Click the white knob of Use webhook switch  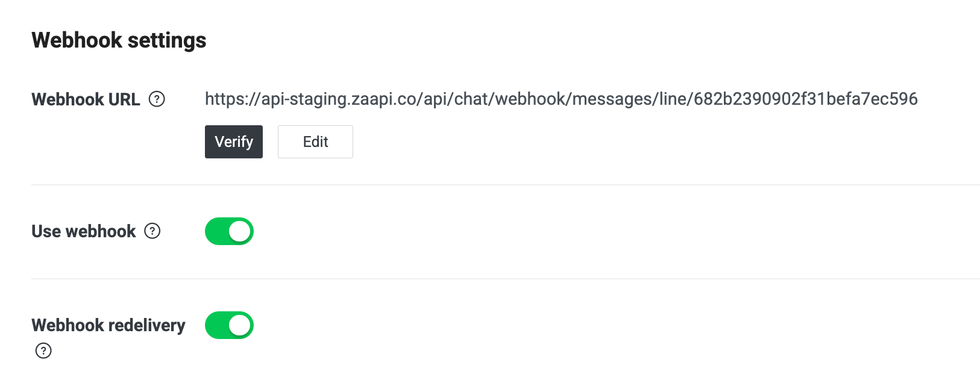click(x=239, y=231)
